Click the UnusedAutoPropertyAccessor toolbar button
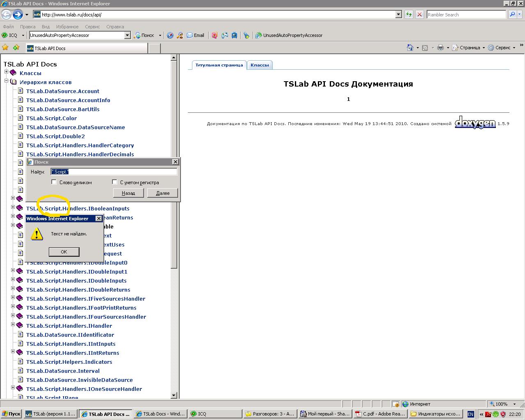Image resolution: width=525 pixels, height=420 pixels. (x=289, y=35)
